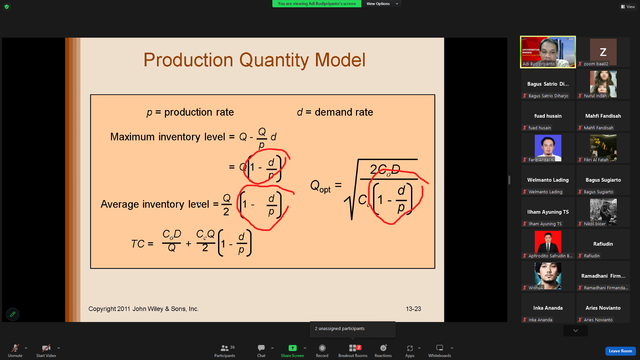640x360 pixels.
Task: Open audio options arrow beside Unmute
Action: [x=26, y=348]
